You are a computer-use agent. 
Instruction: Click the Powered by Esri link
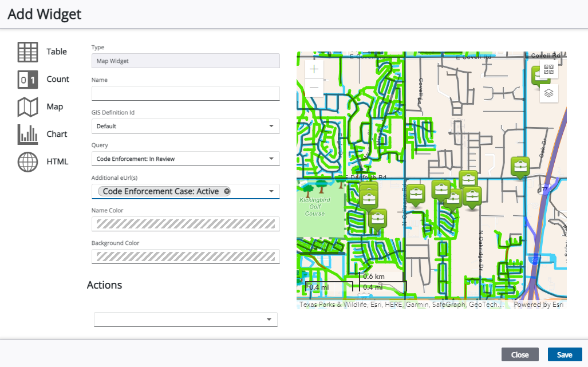click(x=539, y=305)
